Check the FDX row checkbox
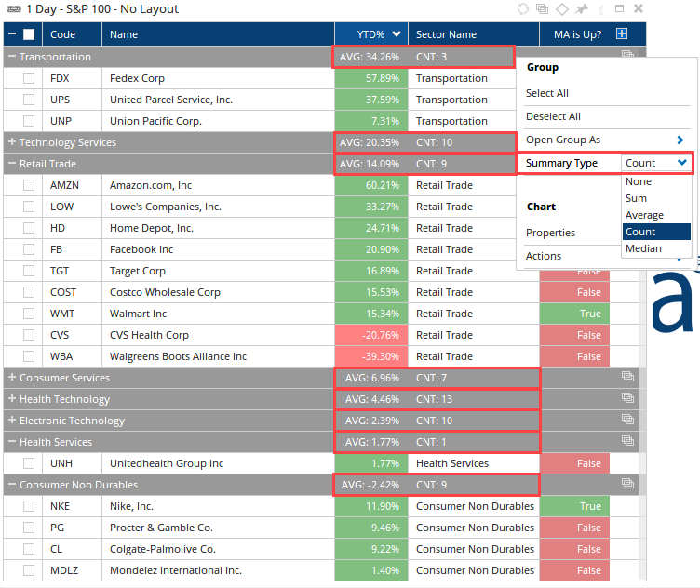This screenshot has height=588, width=700. pyautogui.click(x=29, y=78)
